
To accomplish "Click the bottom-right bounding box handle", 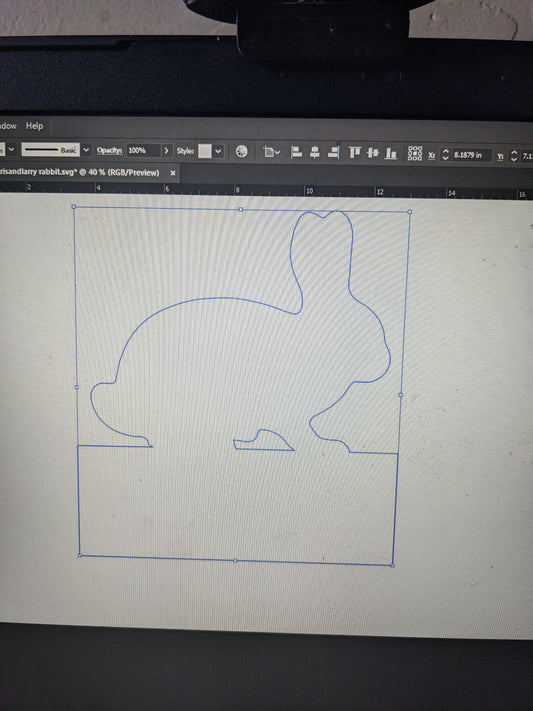I will (x=392, y=565).
